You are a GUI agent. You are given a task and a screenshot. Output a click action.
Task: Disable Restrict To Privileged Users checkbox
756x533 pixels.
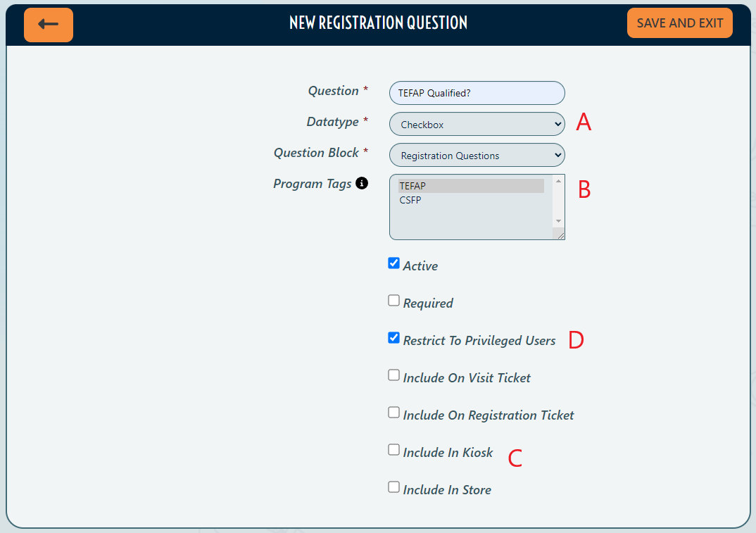394,338
